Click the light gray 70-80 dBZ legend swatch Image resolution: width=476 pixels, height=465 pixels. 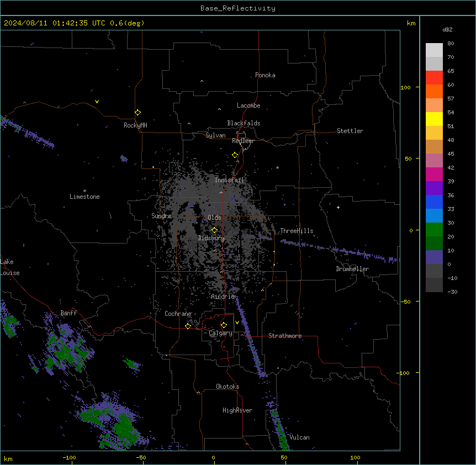[x=434, y=50]
